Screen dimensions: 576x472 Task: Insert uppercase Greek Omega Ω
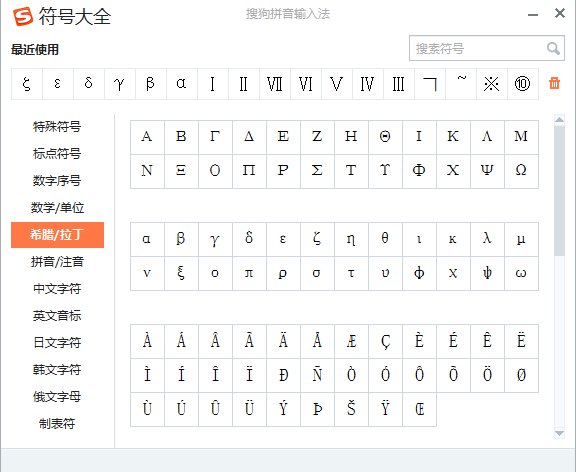pos(521,171)
